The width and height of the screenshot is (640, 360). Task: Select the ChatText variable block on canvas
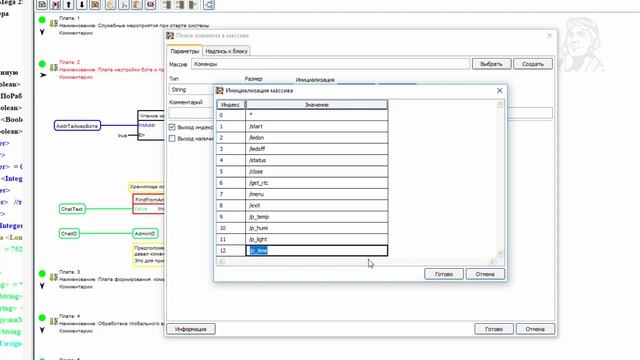[72, 209]
